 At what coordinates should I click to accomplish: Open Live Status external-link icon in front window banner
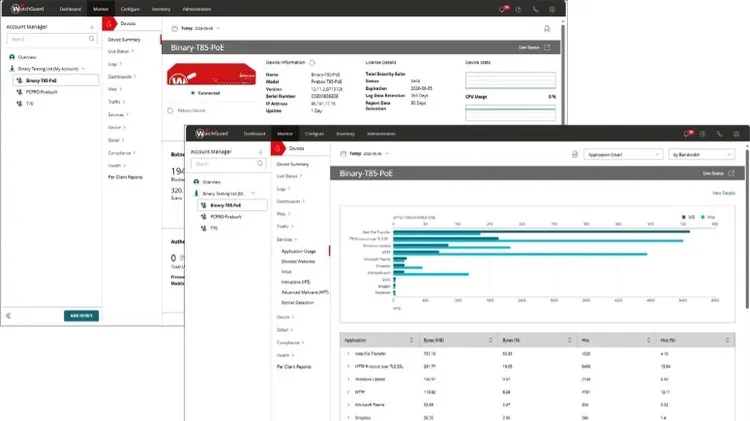[x=731, y=173]
